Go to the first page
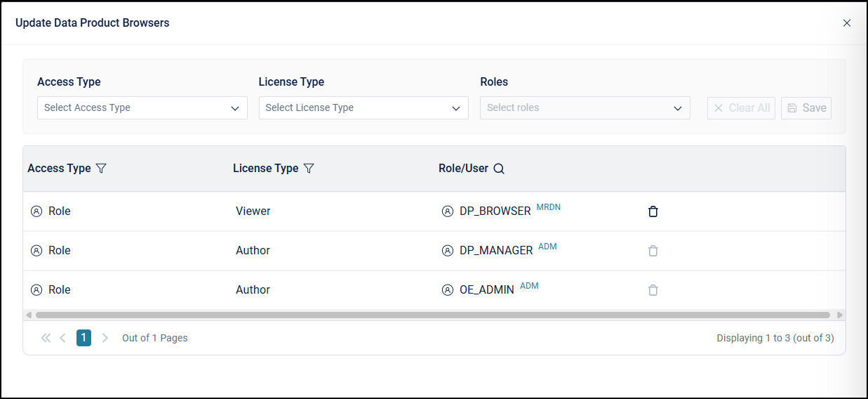Viewport: 868px width, 399px height. point(46,338)
